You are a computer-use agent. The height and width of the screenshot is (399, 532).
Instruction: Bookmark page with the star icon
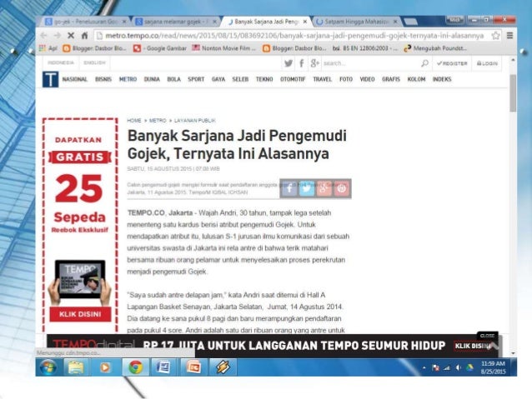point(495,35)
